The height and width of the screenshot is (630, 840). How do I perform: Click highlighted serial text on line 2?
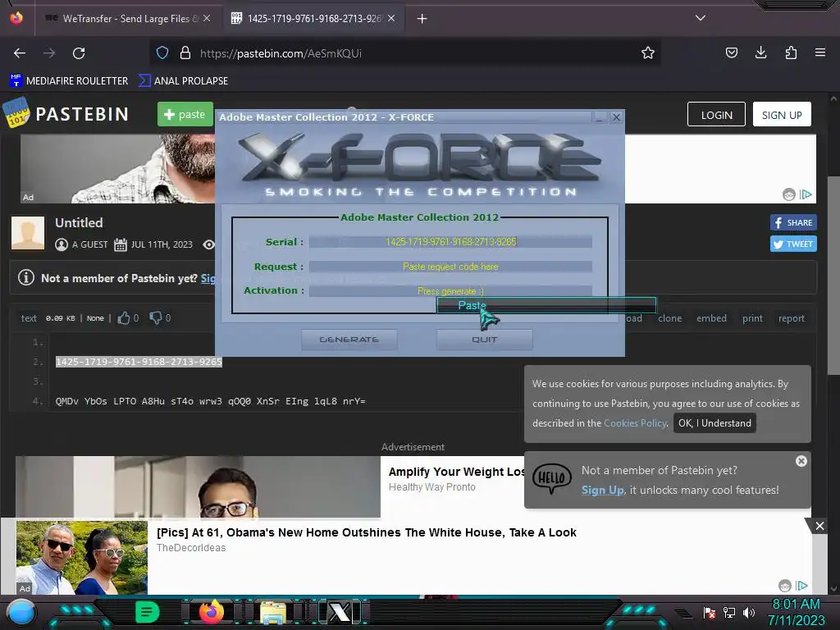click(139, 362)
